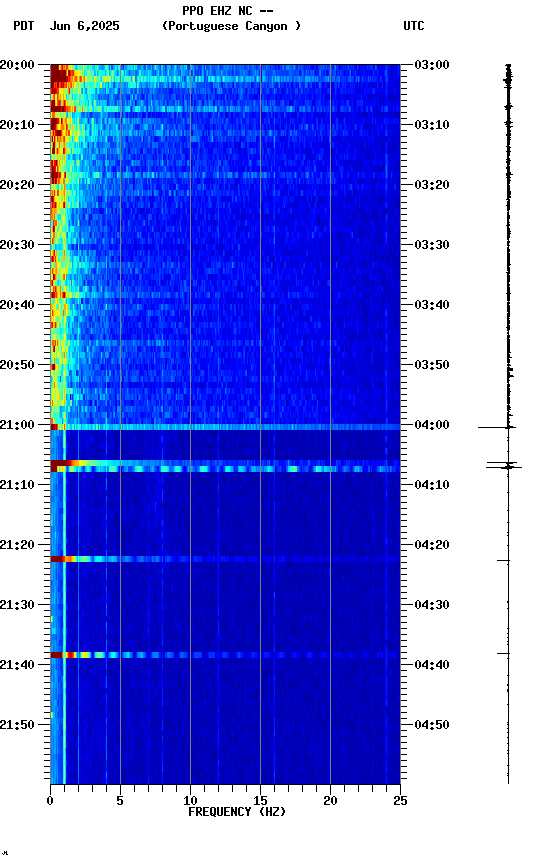Click the "Jun 6,2025" date label
Screen dimensions: 552x864
coord(84,26)
